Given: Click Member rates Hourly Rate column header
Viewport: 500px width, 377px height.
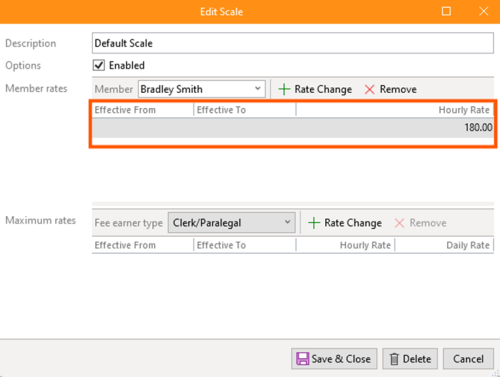Looking at the screenshot, I should (x=395, y=110).
